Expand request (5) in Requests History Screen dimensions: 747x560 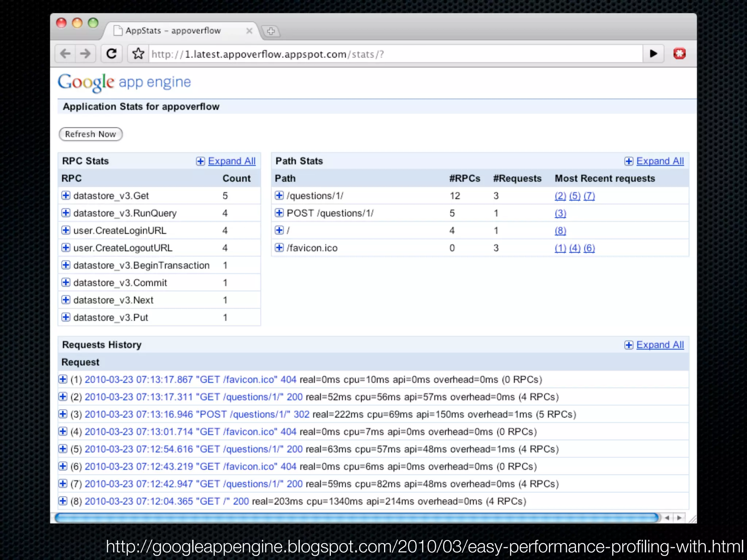[x=63, y=449]
